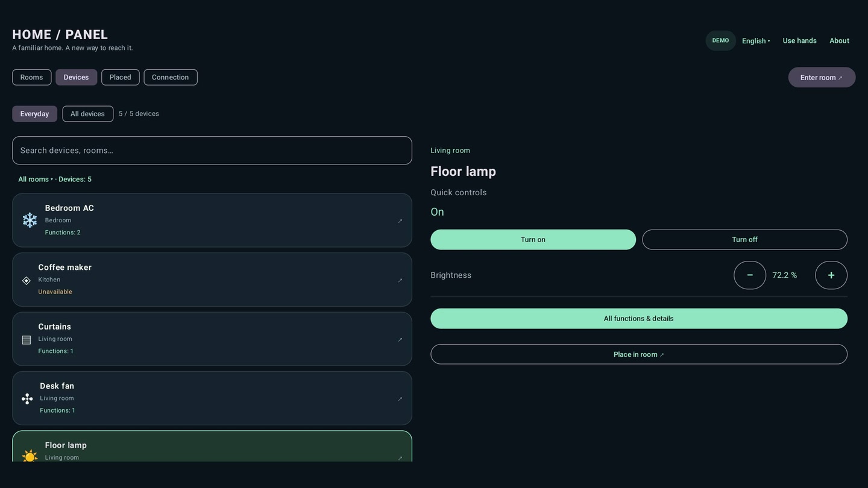Decrease brightness with the minus button
Screen dimensions: 868x488
coord(750,275)
